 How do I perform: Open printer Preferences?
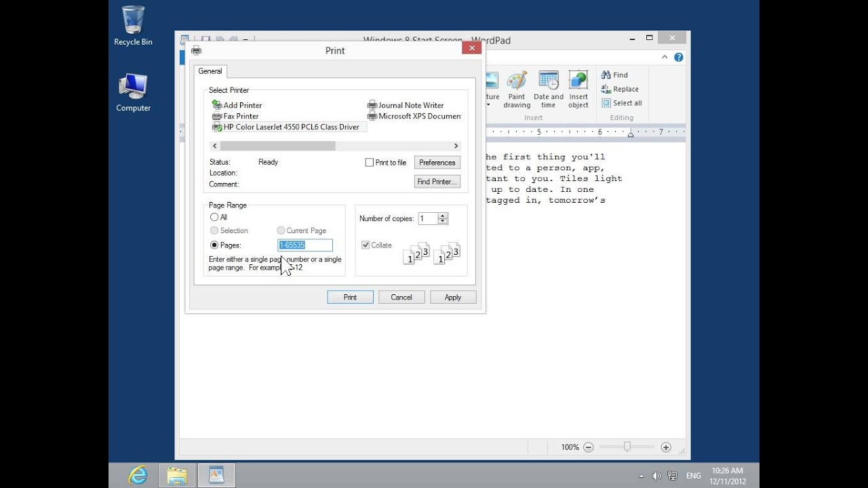(x=437, y=163)
